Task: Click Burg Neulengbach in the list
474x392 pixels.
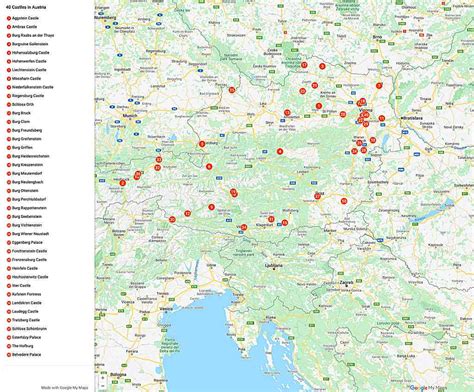Action: pyautogui.click(x=28, y=182)
